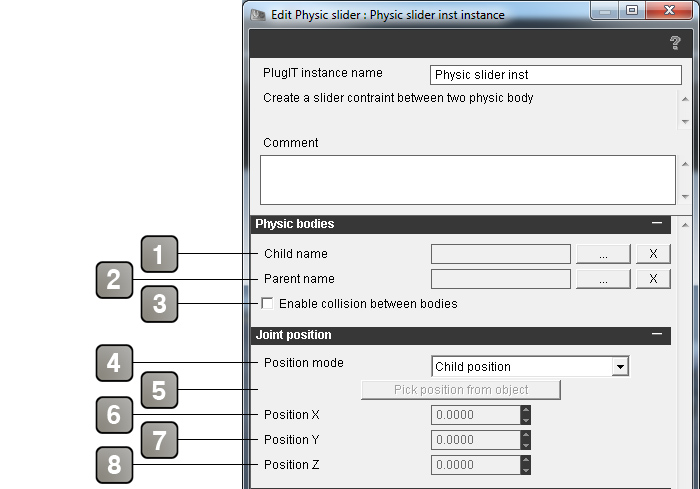
Task: Click description scrollbar up arrow
Action: pyautogui.click(x=685, y=99)
